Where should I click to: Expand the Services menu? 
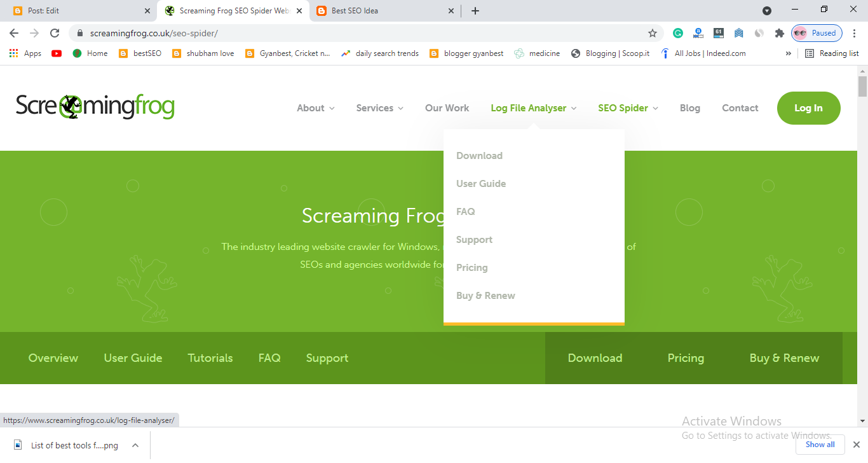click(380, 108)
